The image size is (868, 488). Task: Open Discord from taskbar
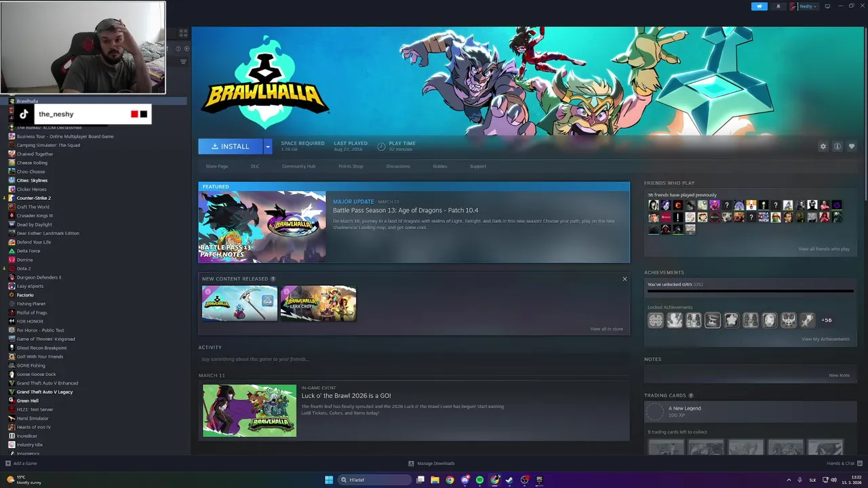[465, 480]
